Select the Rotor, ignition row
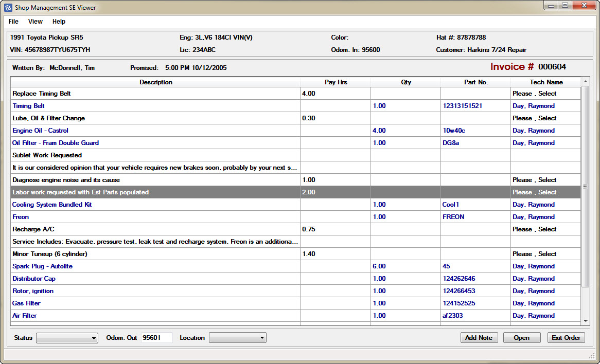 point(296,291)
